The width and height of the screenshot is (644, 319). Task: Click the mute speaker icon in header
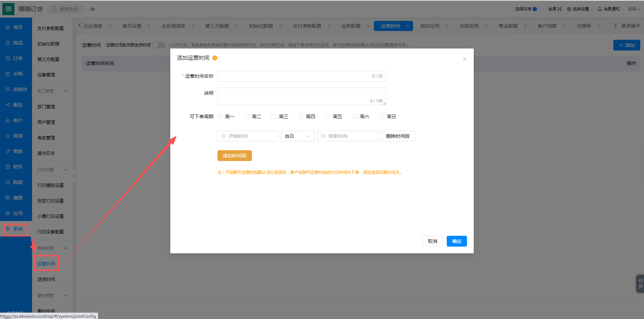point(93,9)
